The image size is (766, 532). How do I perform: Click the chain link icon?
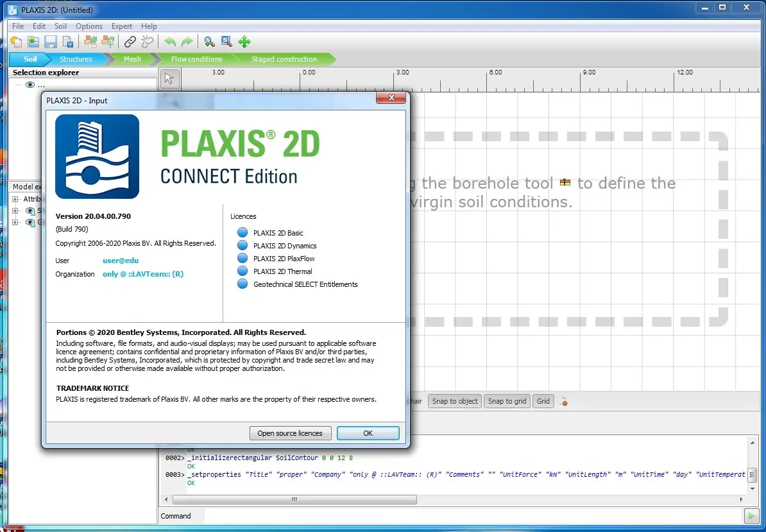pos(130,42)
